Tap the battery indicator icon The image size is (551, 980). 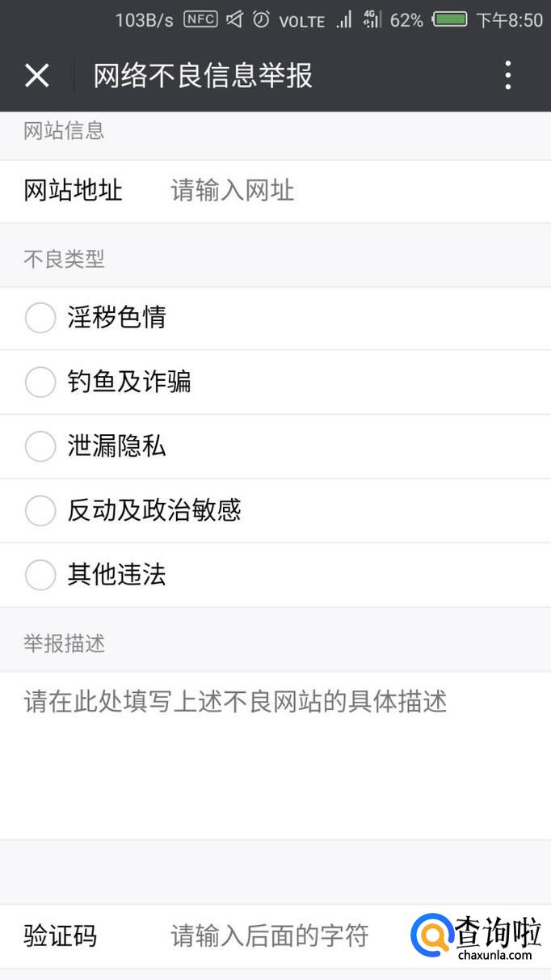[x=450, y=19]
